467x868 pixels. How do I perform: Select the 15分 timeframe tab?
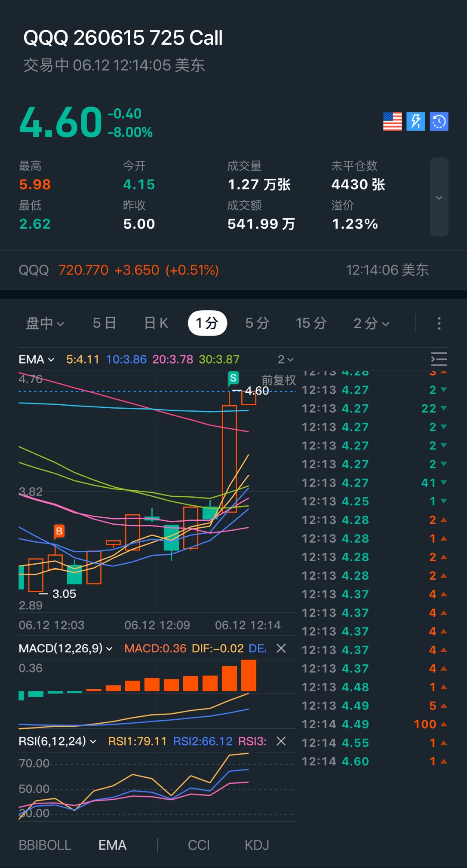[311, 323]
